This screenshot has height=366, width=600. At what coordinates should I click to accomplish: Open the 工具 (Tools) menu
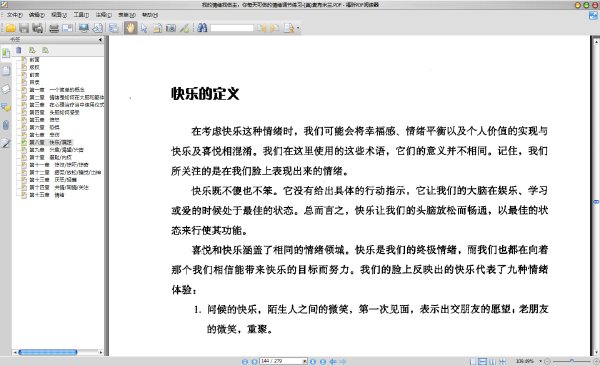81,15
